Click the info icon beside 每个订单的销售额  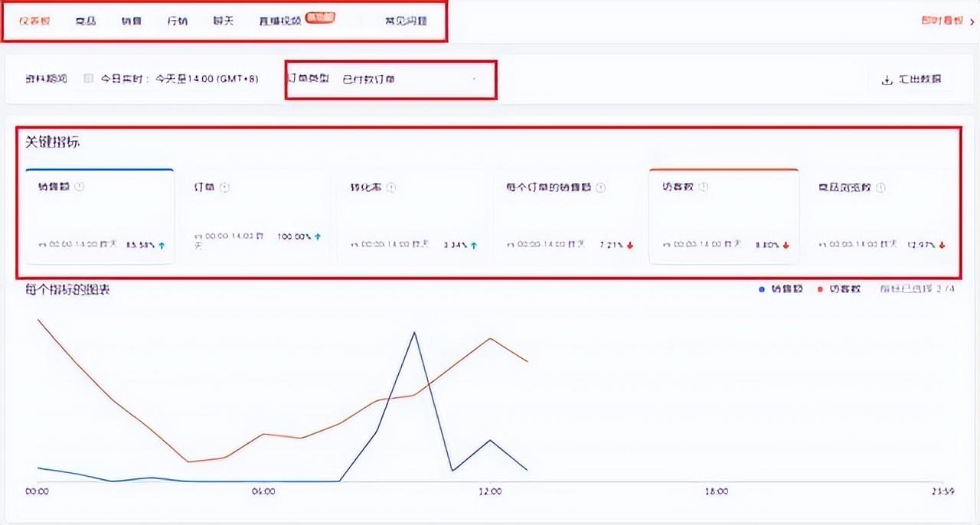600,187
